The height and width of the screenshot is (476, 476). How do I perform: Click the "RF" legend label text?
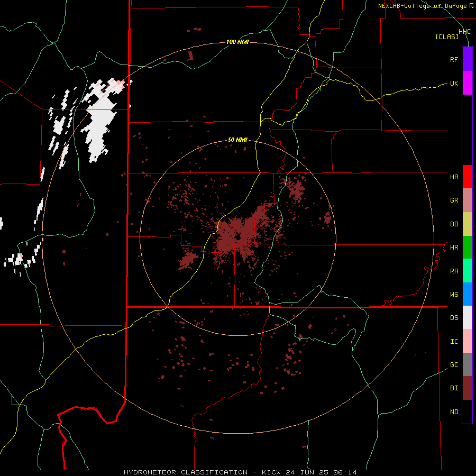point(454,60)
